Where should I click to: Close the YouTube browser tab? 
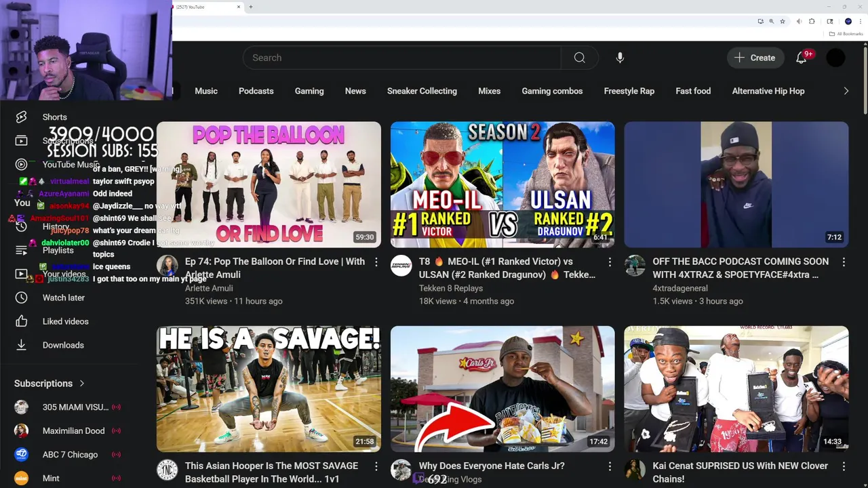pos(239,7)
